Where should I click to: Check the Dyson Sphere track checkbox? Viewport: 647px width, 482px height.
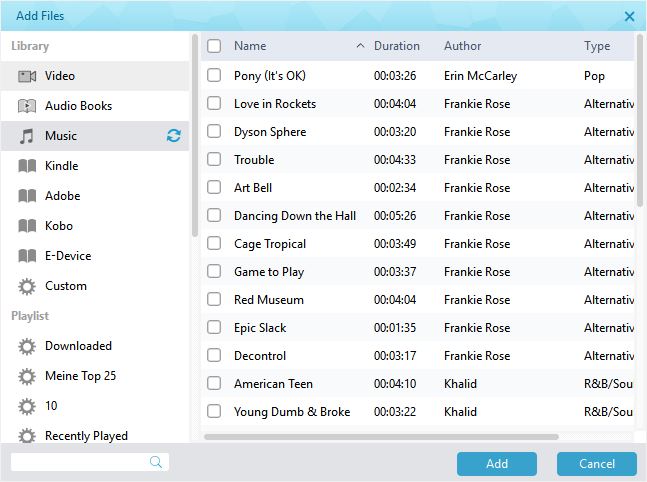pos(214,131)
